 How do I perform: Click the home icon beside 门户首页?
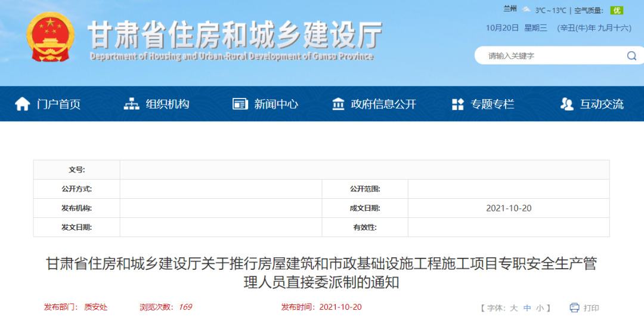click(x=23, y=104)
